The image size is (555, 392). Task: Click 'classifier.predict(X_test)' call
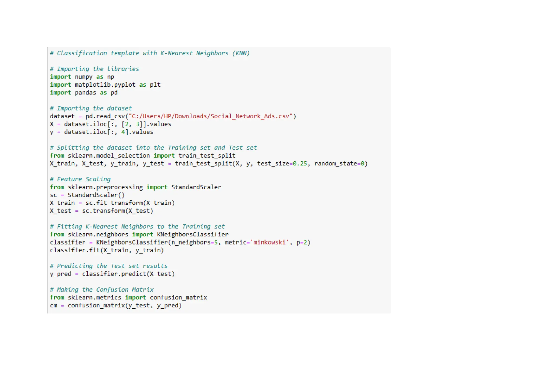coord(128,274)
